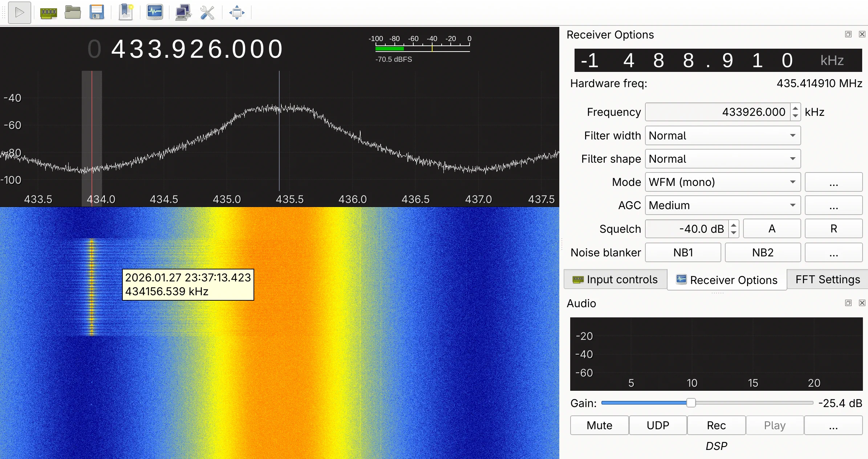Click the A button for auto squelch
The width and height of the screenshot is (868, 459).
coord(772,228)
